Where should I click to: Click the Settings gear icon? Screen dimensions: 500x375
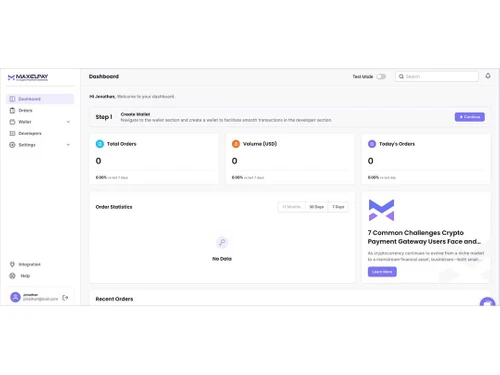click(12, 145)
